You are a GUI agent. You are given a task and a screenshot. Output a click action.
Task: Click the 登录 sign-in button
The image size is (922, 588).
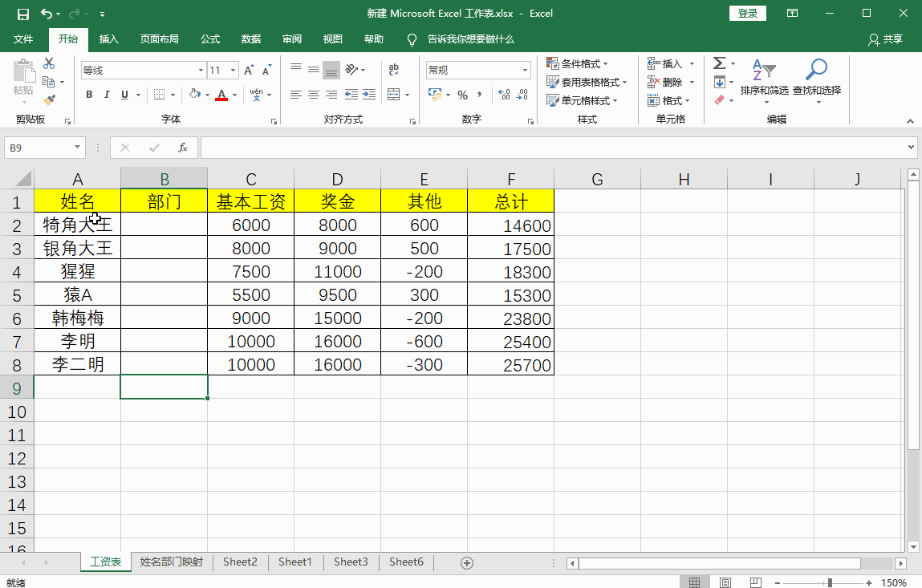747,14
